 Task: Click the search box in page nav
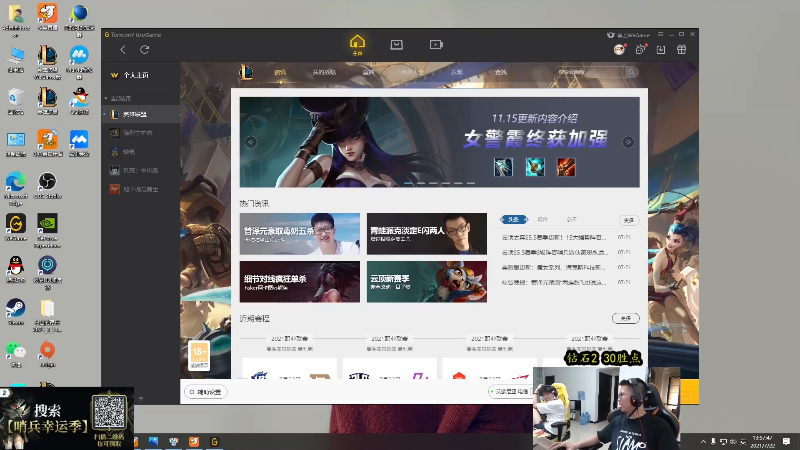[x=590, y=72]
